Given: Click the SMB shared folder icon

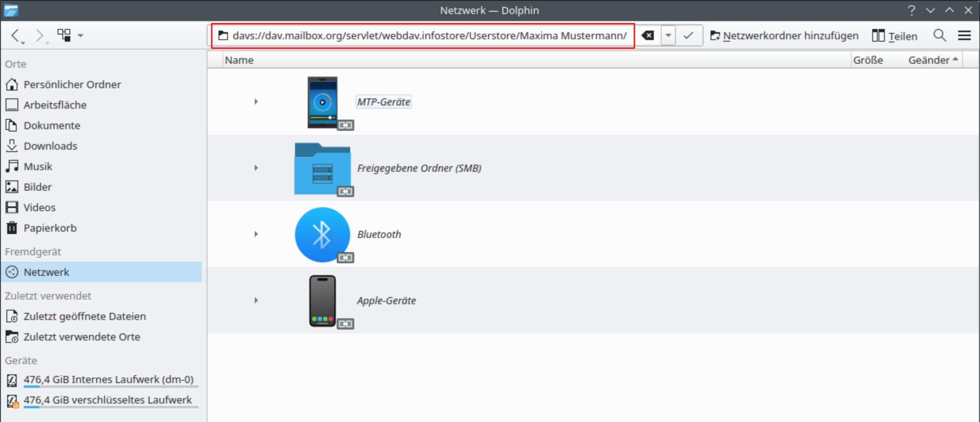Looking at the screenshot, I should pyautogui.click(x=322, y=169).
